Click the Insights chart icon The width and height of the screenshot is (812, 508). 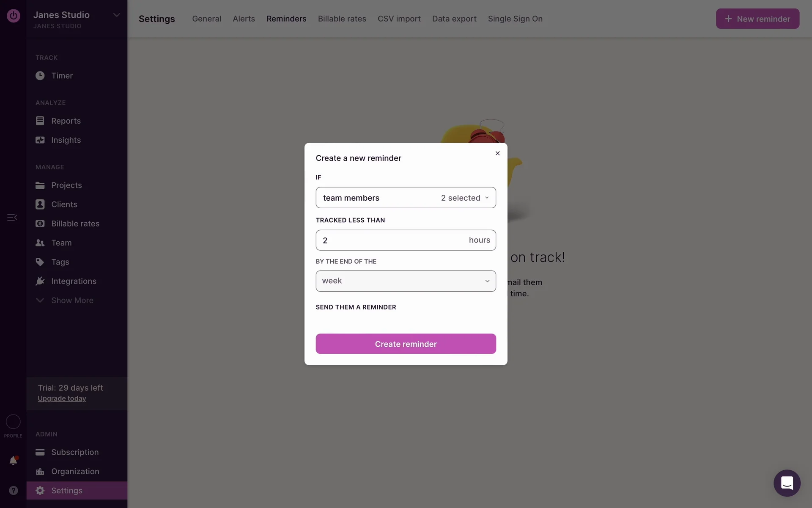click(40, 140)
